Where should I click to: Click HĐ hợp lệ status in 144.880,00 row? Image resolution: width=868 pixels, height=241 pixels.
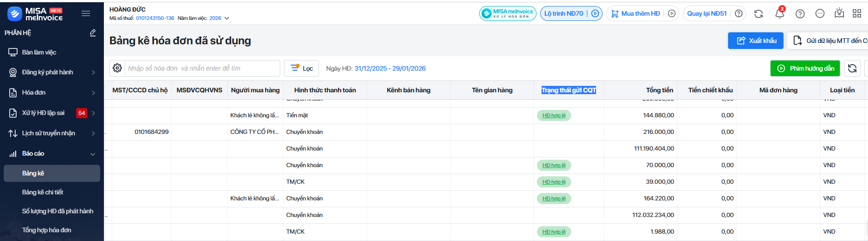point(554,115)
